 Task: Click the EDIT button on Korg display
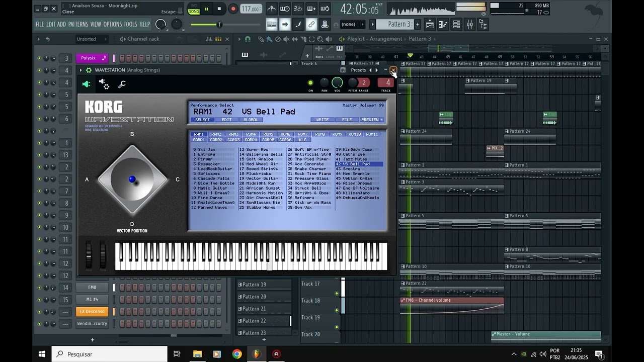click(x=227, y=120)
